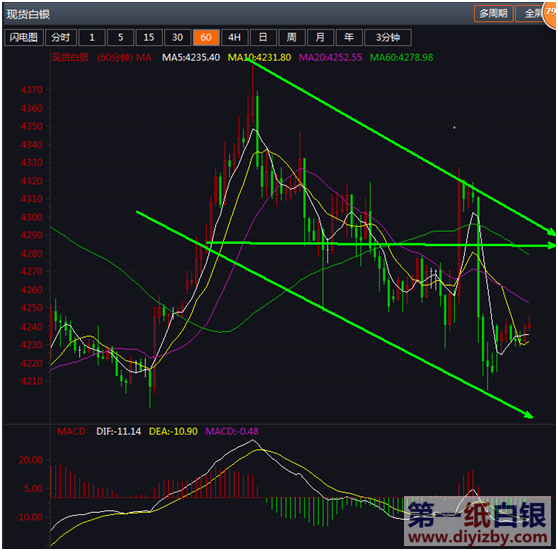Switch to the 年 yearly chart

349,37
